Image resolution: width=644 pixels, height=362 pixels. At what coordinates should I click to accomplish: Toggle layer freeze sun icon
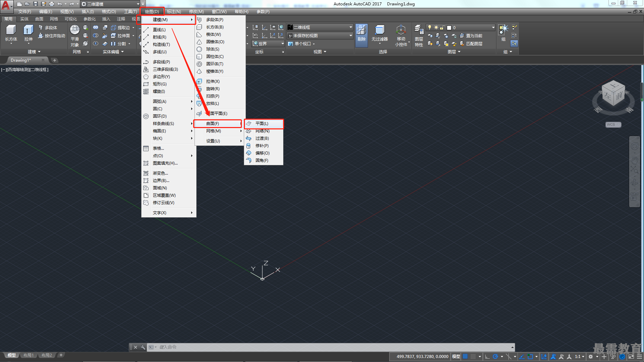point(436,27)
